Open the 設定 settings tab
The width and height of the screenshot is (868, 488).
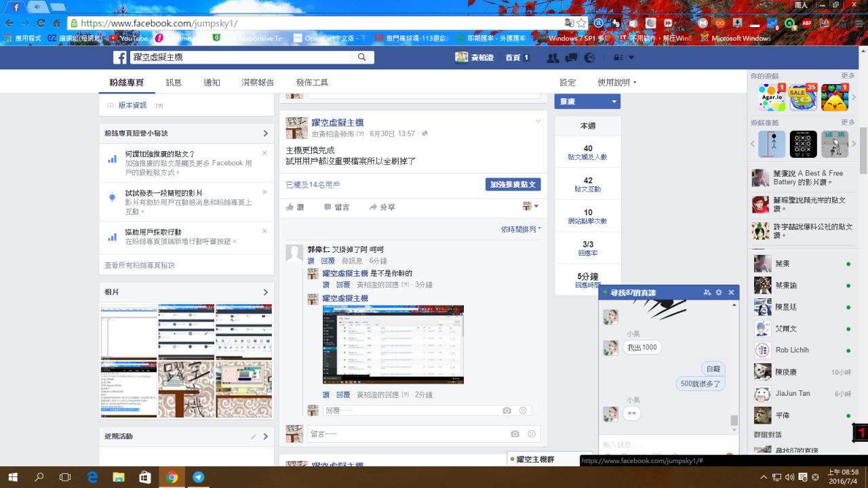568,83
